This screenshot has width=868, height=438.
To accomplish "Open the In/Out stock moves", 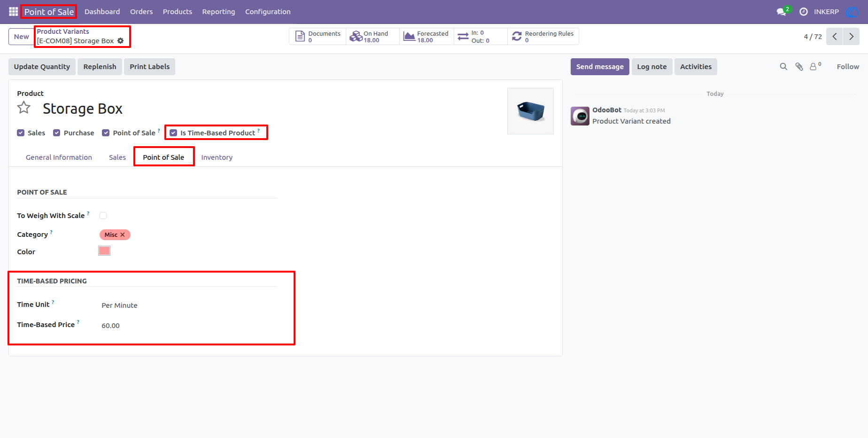I will (x=480, y=36).
